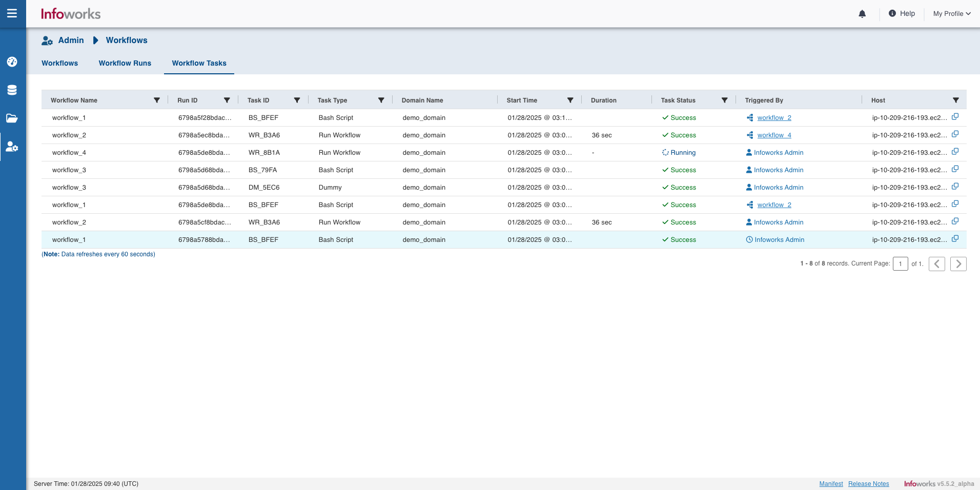Switch to the Workflows tab
Viewport: 980px width, 490px height.
60,63
